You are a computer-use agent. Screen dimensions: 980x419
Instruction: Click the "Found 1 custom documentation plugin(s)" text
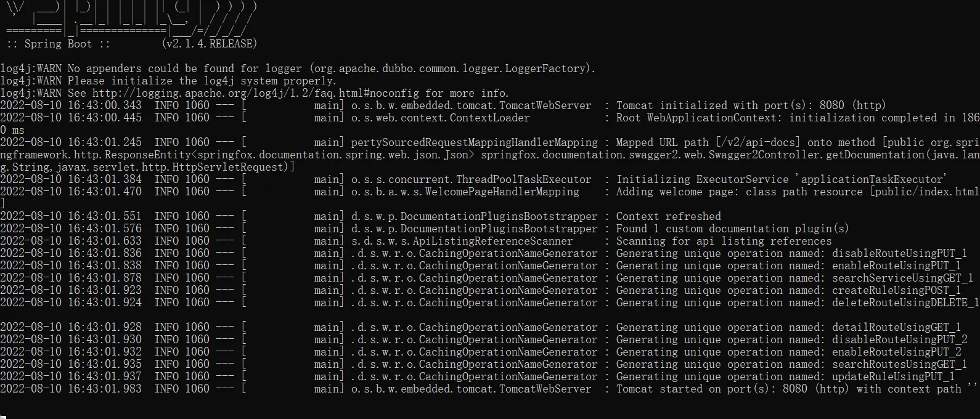point(733,229)
